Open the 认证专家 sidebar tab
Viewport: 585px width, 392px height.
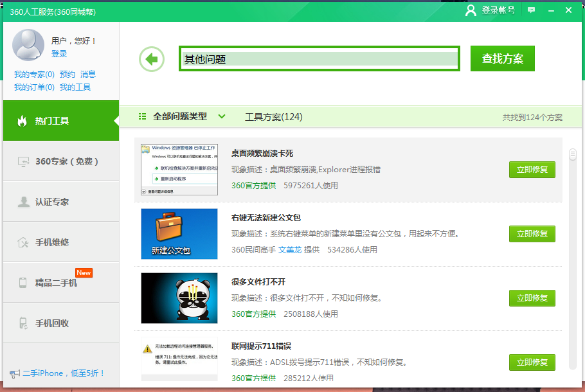tap(61, 202)
